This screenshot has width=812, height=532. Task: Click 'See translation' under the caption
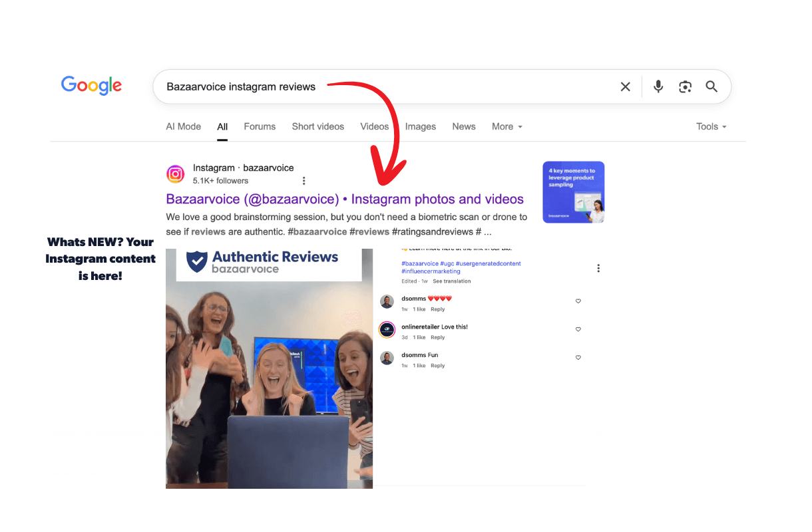click(x=452, y=281)
